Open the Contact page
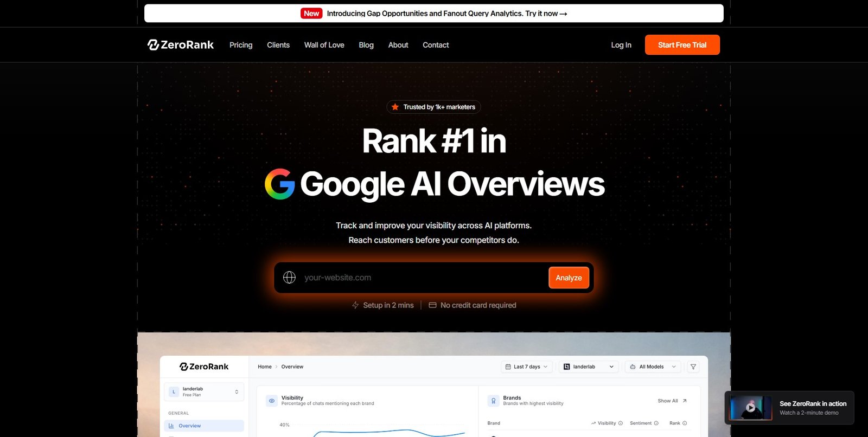The image size is (868, 437). (436, 45)
